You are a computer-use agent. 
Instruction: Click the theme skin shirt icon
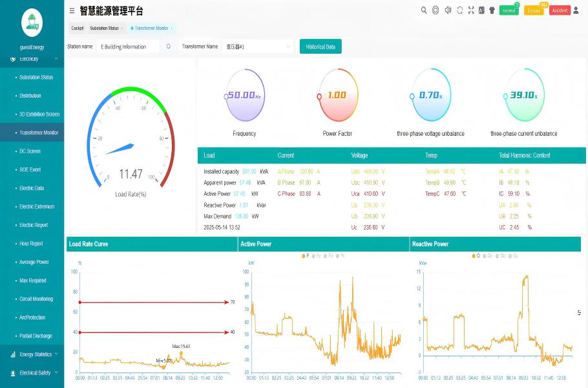492,10
